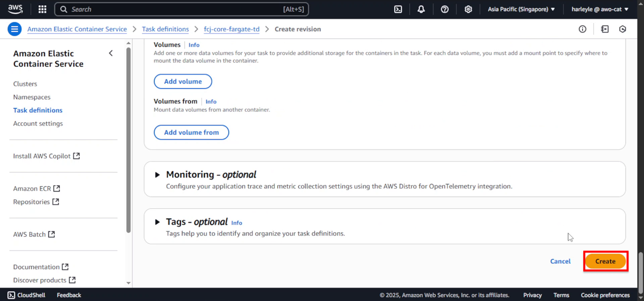This screenshot has width=644, height=301.
Task: Open harleyle @ awo-cat account menu
Action: (x=600, y=9)
